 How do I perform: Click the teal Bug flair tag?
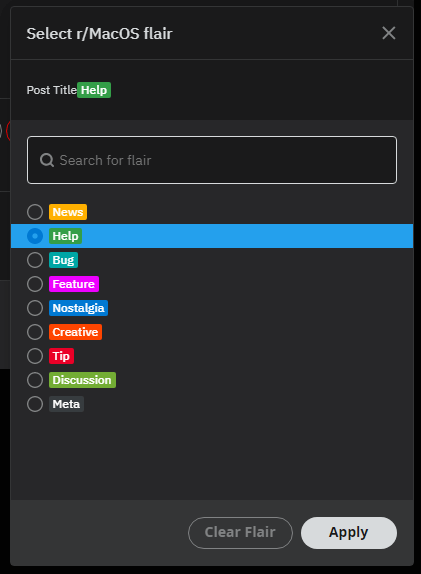coord(63,260)
